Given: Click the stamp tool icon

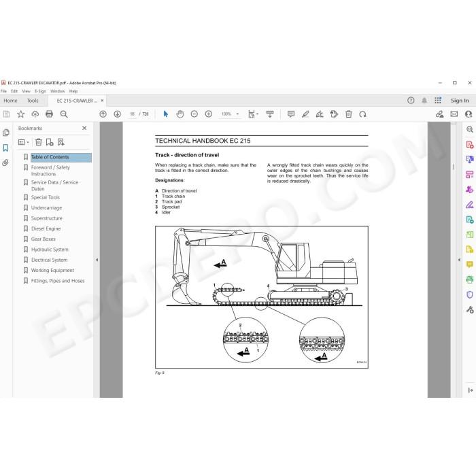Looking at the screenshot, I should coord(334,114).
